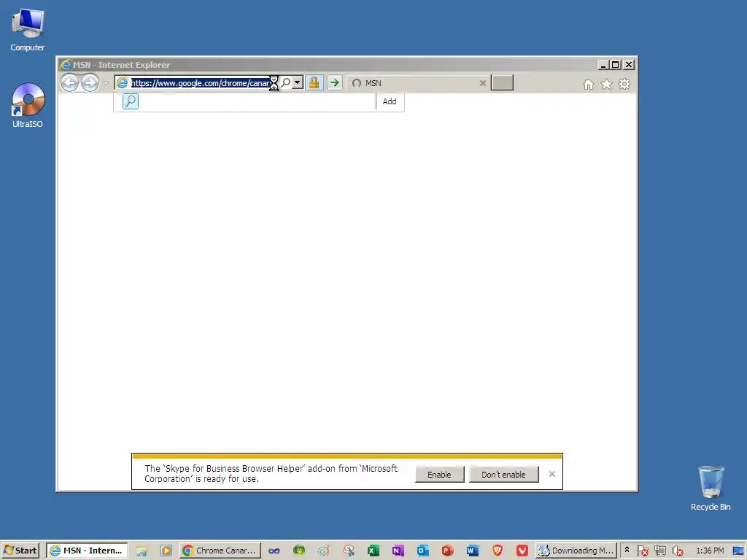Switch to the MSN tab
This screenshot has height=560, width=747.
tap(413, 83)
